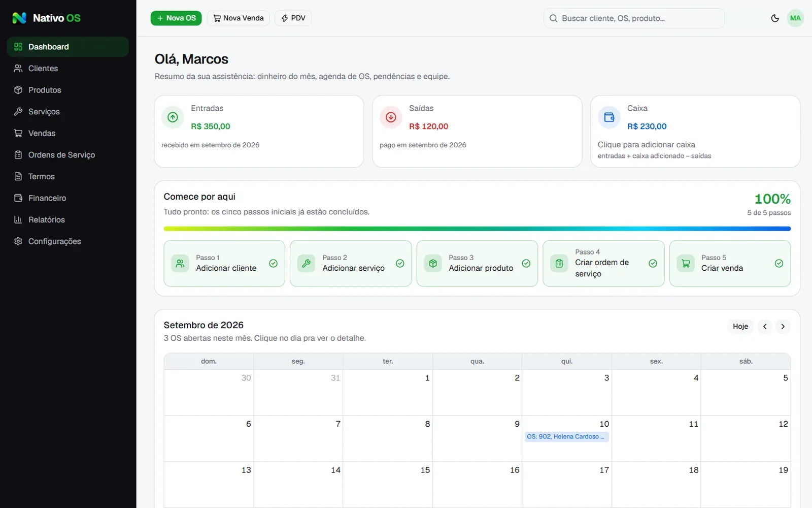Open the Financeiro menu item
812x508 pixels.
click(68, 198)
